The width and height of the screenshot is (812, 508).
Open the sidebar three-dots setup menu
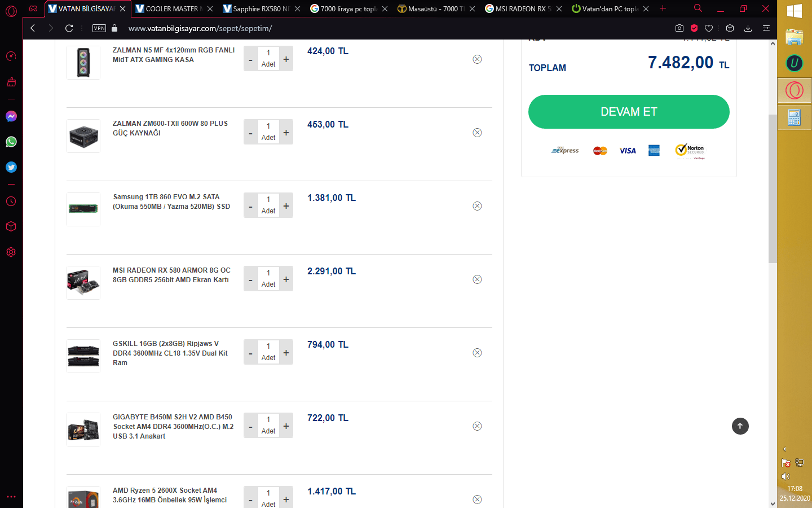coord(11,497)
